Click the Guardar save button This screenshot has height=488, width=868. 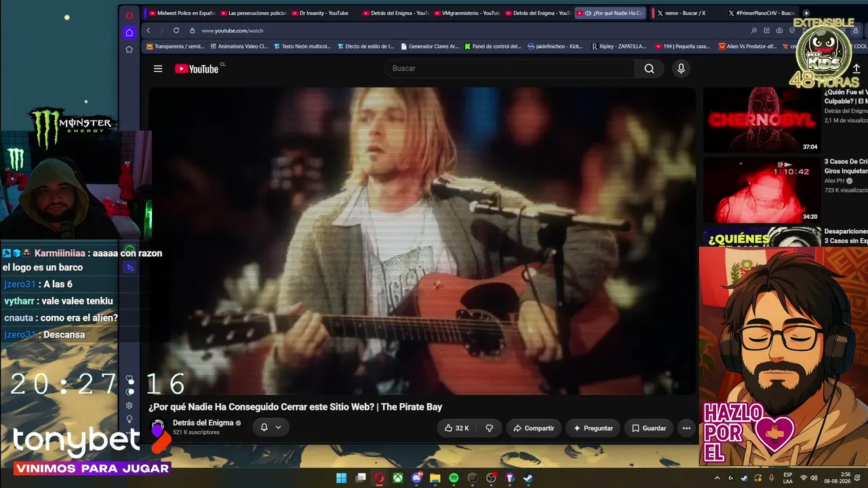coord(649,428)
